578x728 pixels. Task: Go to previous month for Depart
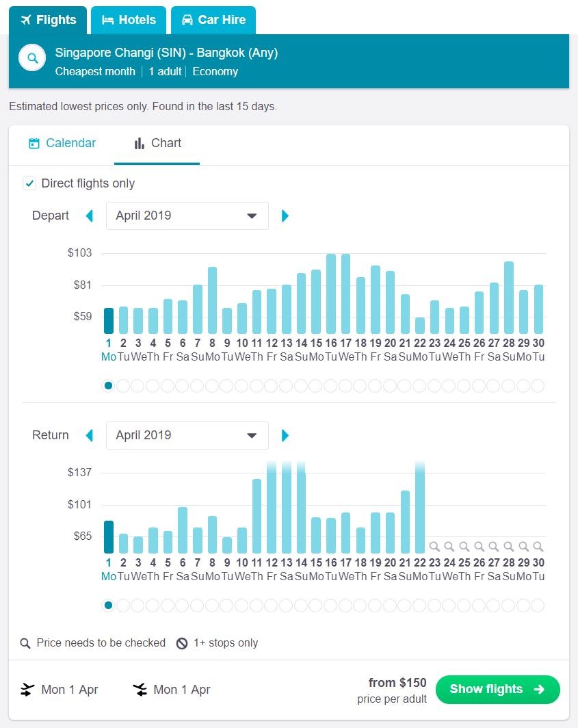[x=89, y=216]
